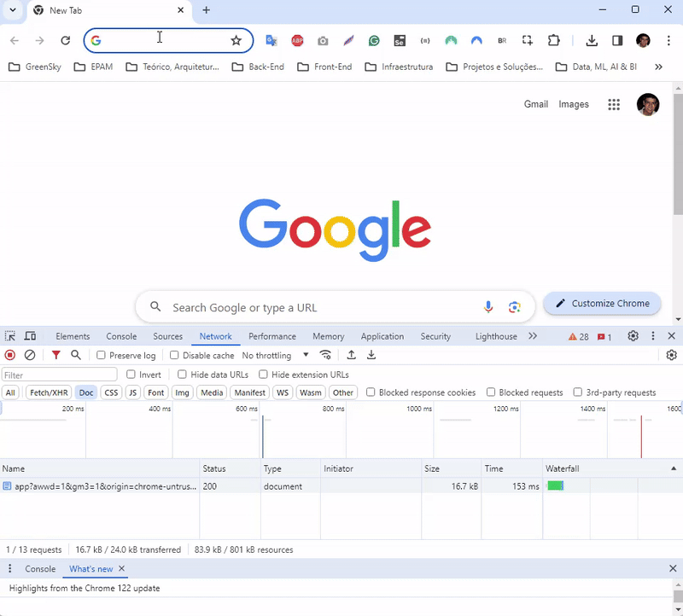Open the Grammarly extension icon
Screen dimensions: 683x616
374,40
